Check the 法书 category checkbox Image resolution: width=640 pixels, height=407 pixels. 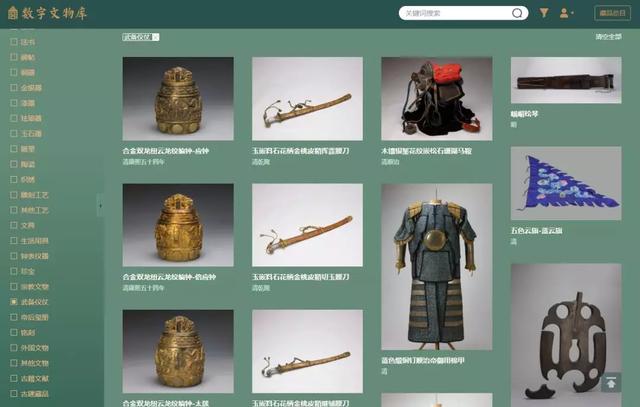[14, 42]
